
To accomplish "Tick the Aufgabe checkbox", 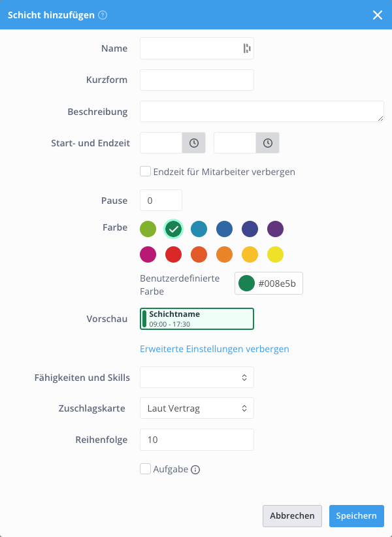I will coord(145,469).
